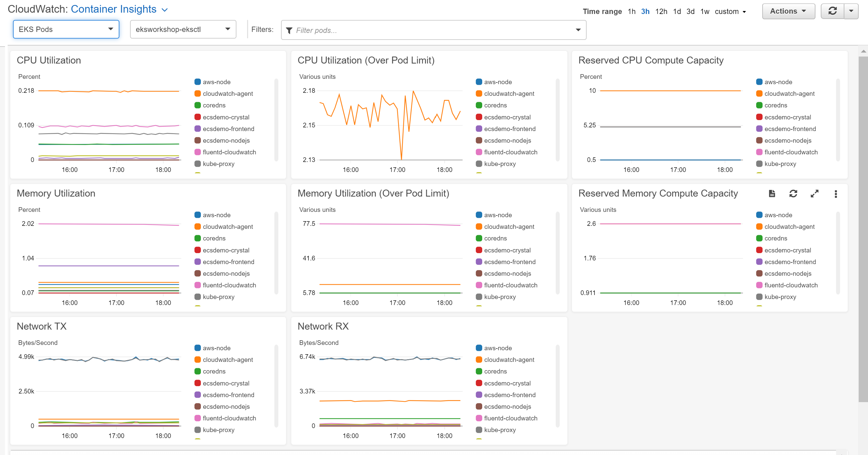Toggle fluentd-cloudwatch swatch in CPU Over Pod Limit legend
Image resolution: width=868 pixels, height=455 pixels.
coord(479,152)
